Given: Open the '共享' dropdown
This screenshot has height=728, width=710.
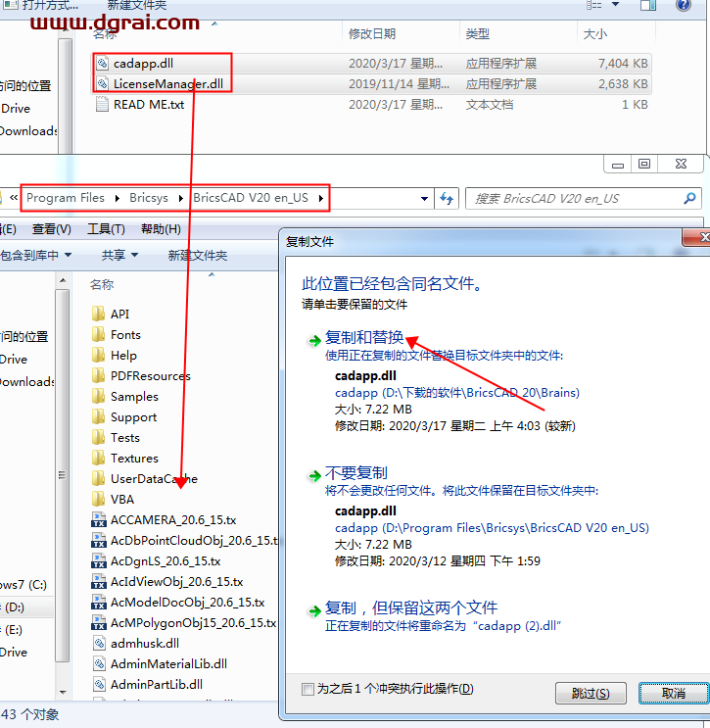Looking at the screenshot, I should pyautogui.click(x=119, y=255).
